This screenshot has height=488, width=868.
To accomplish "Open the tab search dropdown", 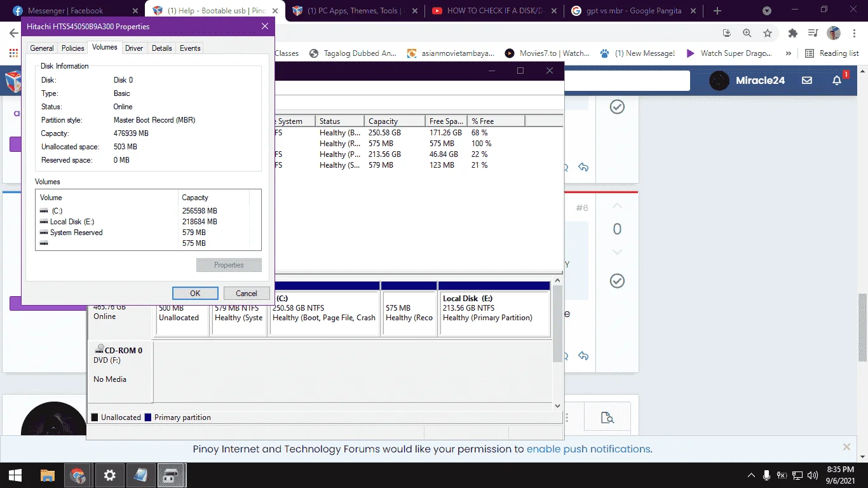I will tap(767, 11).
